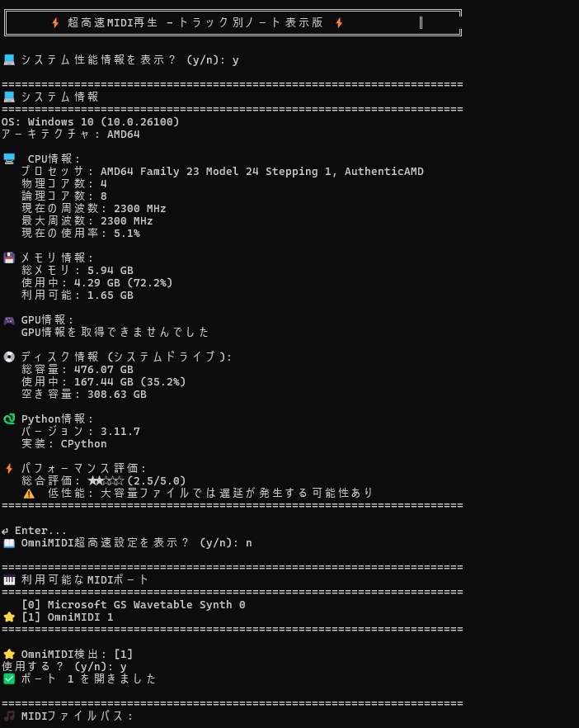Viewport: 579px width, 728px height.
Task: Click the lightning bolt left of the title
Action: pyautogui.click(x=55, y=23)
